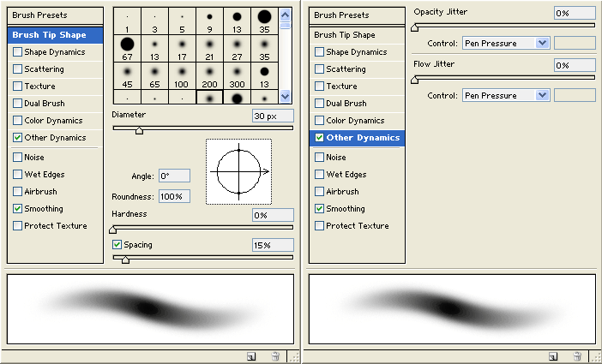Enable Noise in Brush Tip Shape panel
602x364 pixels.
point(17,158)
